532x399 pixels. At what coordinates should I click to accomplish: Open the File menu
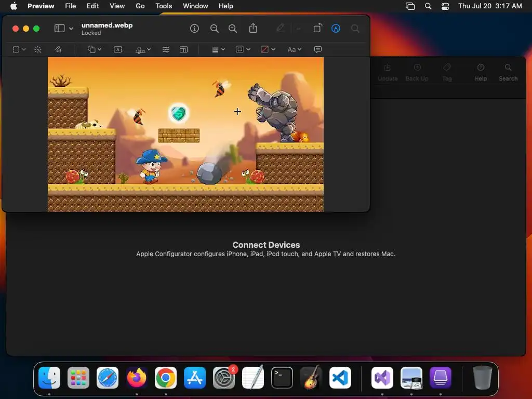[x=70, y=6]
